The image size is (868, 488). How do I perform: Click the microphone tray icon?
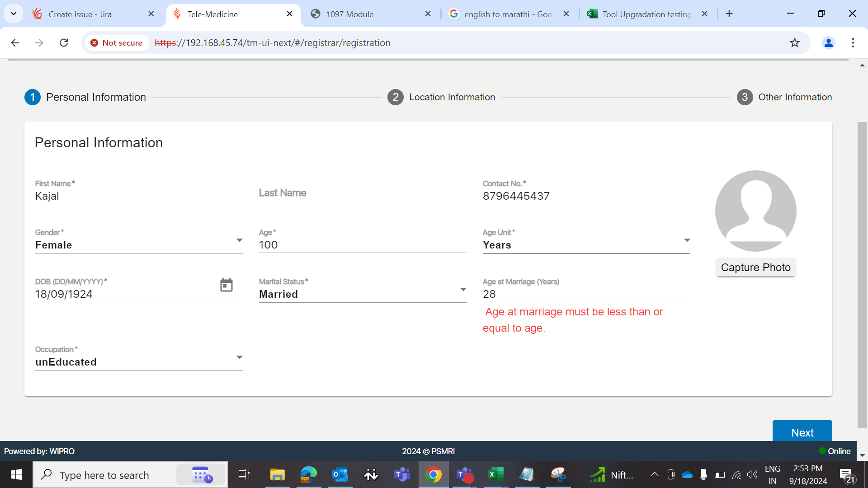tap(703, 474)
